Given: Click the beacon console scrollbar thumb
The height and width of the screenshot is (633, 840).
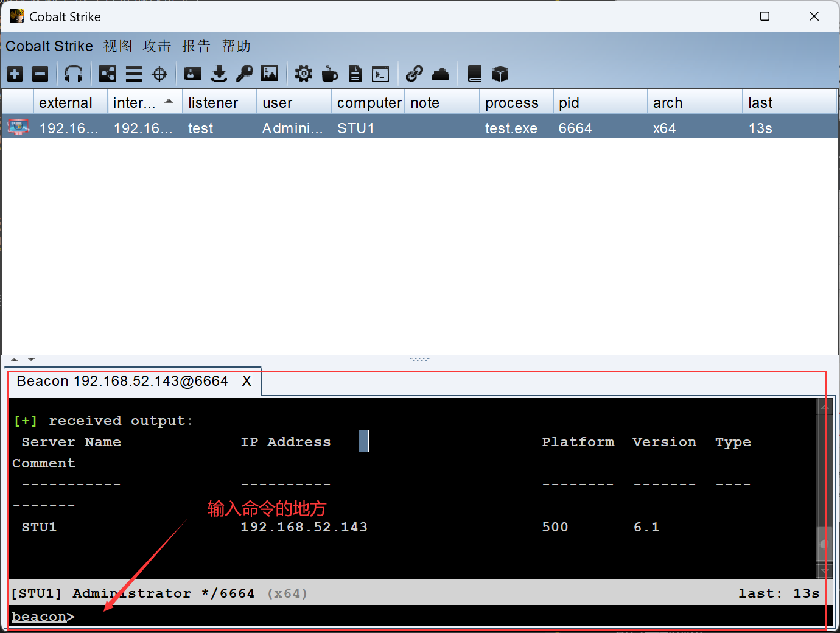Looking at the screenshot, I should tap(824, 544).
